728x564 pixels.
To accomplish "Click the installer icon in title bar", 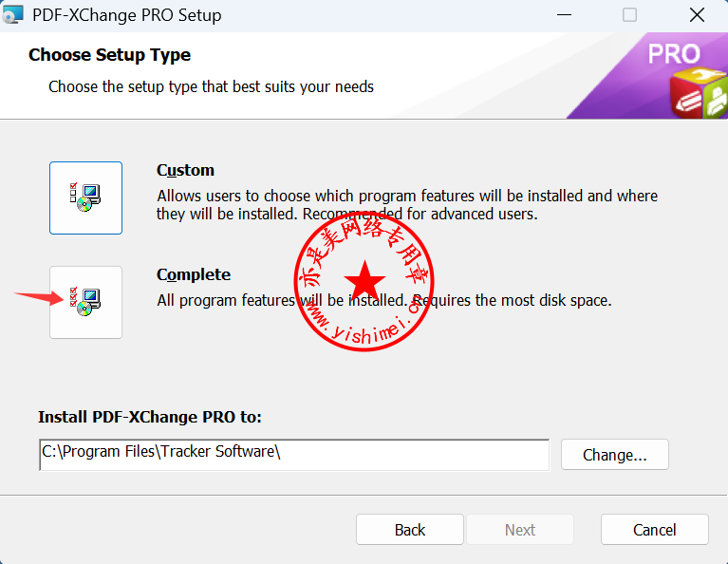I will click(x=13, y=15).
